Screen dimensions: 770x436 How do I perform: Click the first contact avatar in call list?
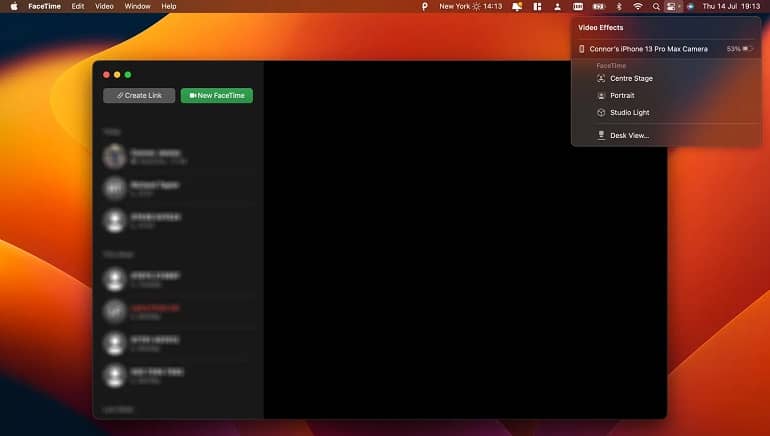tap(114, 156)
